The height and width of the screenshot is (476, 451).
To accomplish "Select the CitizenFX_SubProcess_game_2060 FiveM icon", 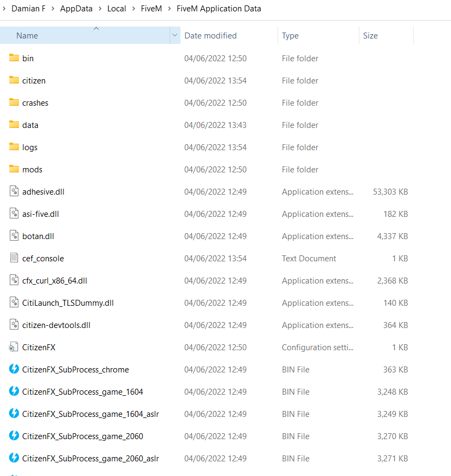I will click(x=14, y=436).
